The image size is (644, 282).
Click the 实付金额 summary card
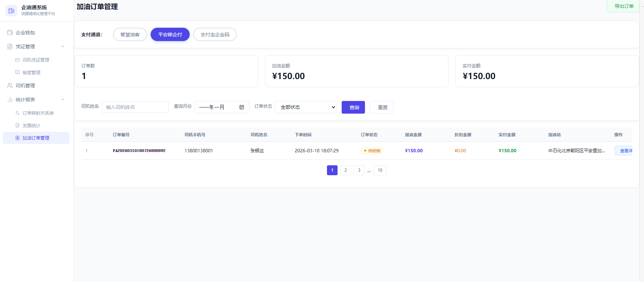coord(547,71)
